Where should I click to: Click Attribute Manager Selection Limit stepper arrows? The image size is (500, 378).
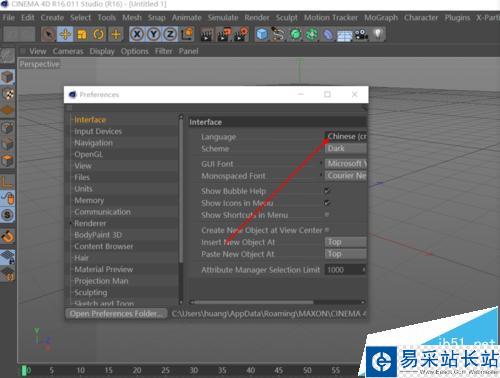pos(364,270)
